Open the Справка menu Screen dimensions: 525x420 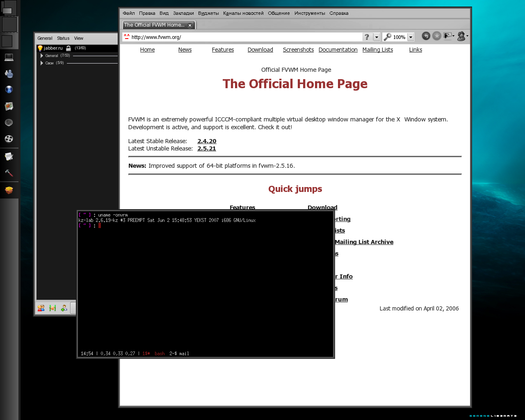339,13
